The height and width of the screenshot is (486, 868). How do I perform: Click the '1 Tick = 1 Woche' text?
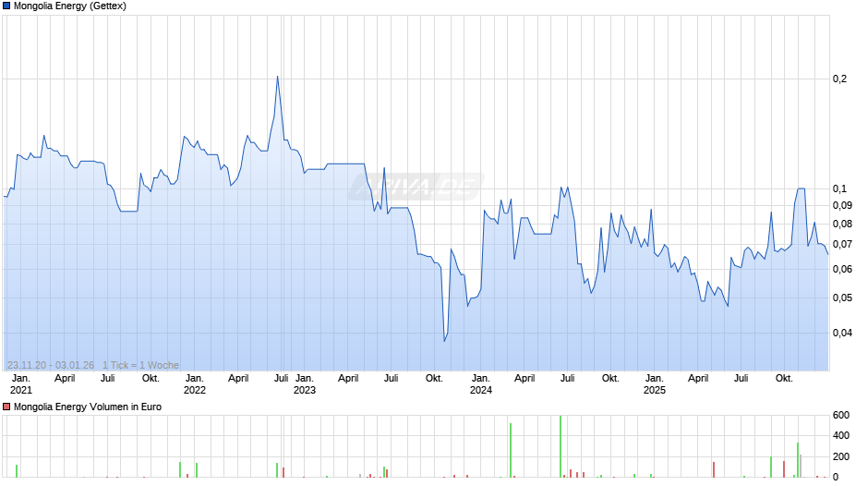(x=140, y=365)
